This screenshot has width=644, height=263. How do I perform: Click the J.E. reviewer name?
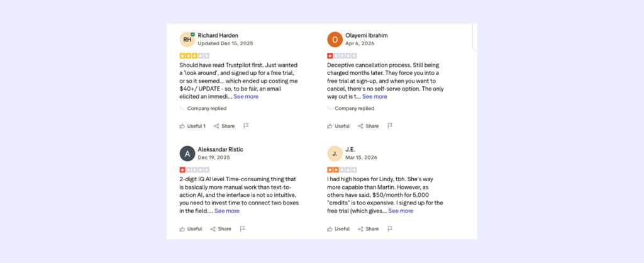click(x=350, y=149)
